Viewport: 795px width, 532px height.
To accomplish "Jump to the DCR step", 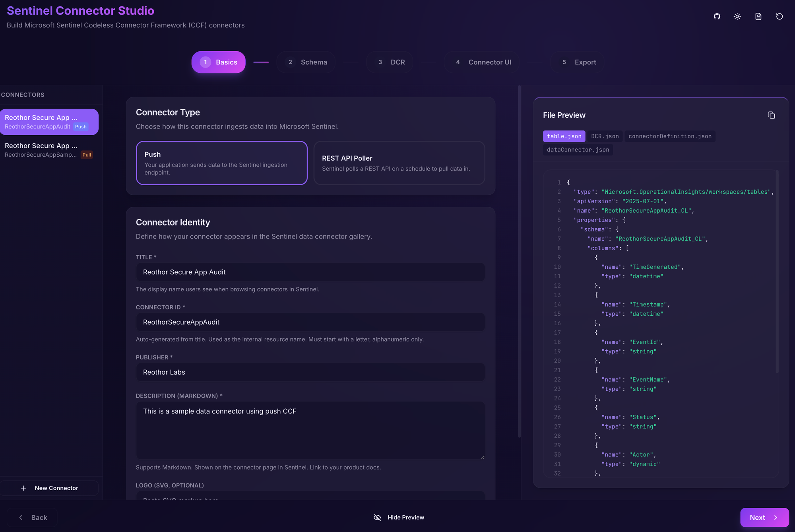I will [x=390, y=62].
